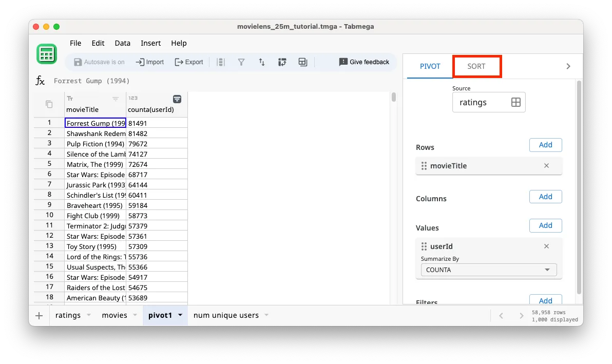Image resolution: width=612 pixels, height=364 pixels.
Task: Open the COUNTA Summarize By dropdown
Action: [x=488, y=270]
